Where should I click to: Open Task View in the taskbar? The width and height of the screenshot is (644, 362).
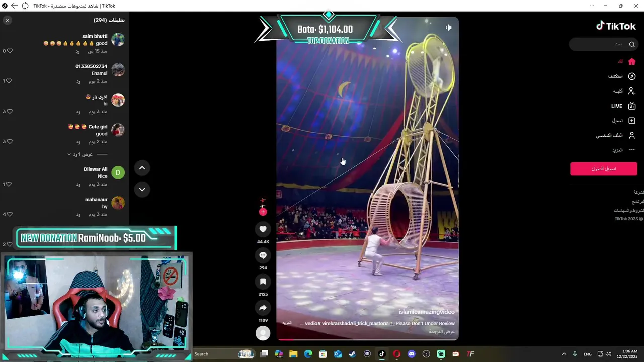point(264,354)
